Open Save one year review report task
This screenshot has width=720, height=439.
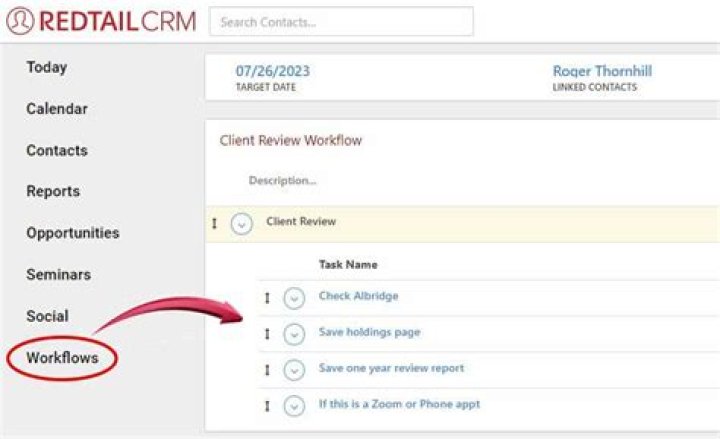pyautogui.click(x=392, y=368)
